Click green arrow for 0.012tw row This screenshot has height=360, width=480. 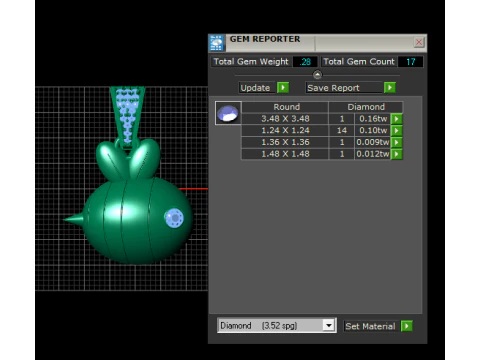tap(396, 154)
